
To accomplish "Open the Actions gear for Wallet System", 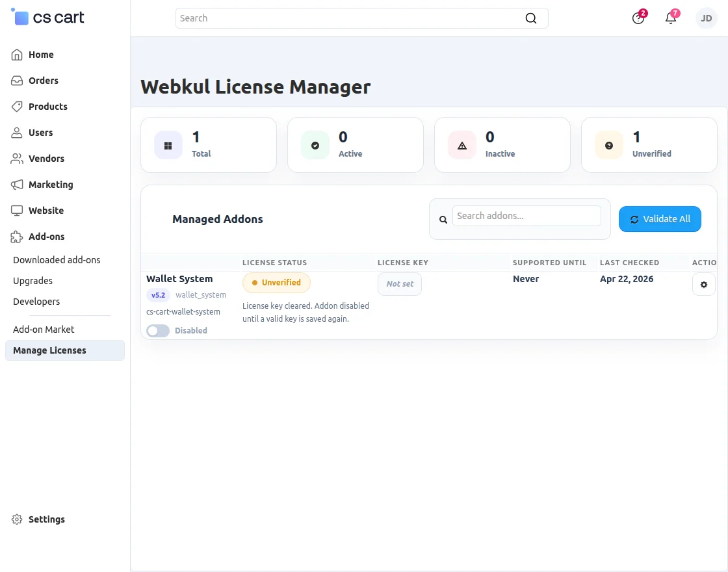I will (x=704, y=284).
